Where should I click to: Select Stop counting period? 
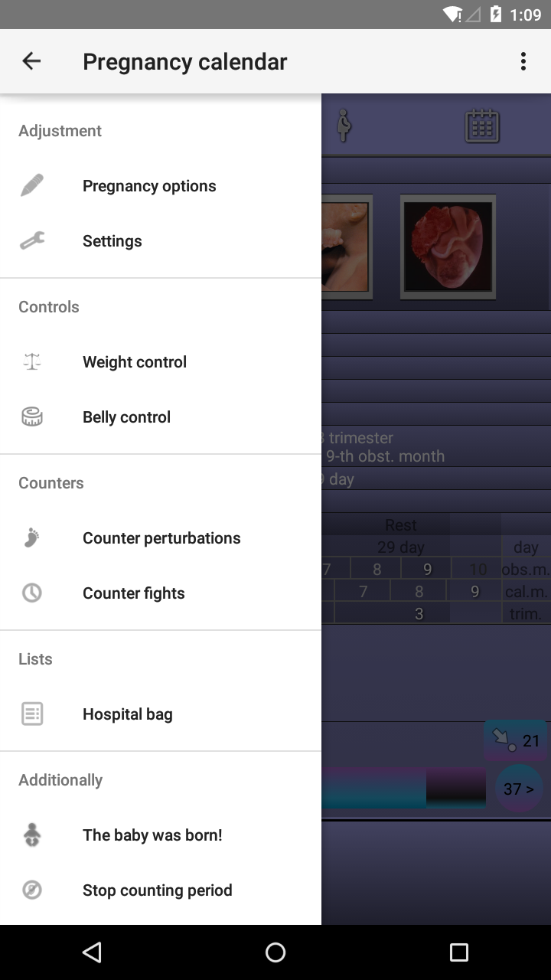(161, 890)
